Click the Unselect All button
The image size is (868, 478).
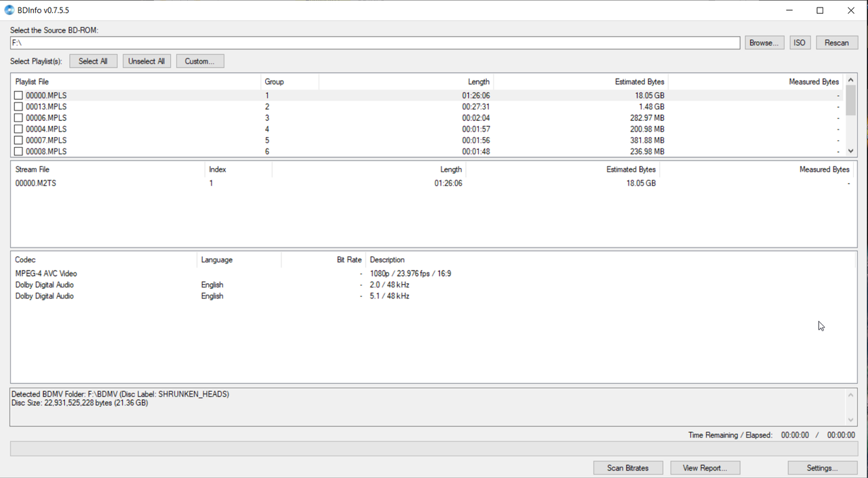click(x=146, y=61)
